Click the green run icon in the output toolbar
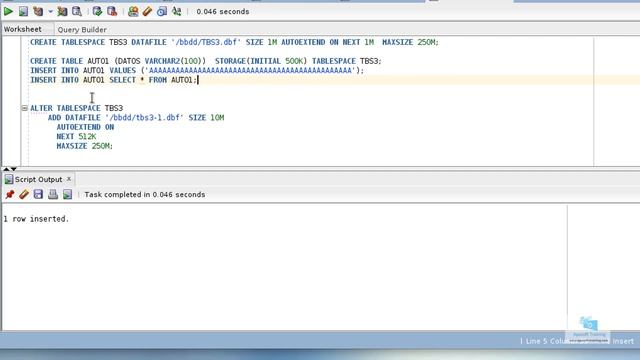The height and width of the screenshot is (360, 640). coord(67,194)
